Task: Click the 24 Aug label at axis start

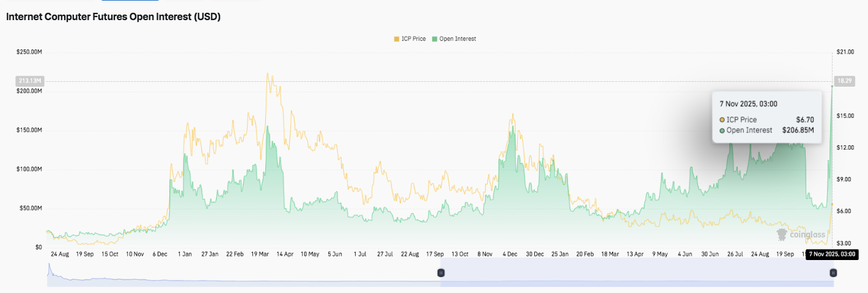Action: tap(59, 254)
